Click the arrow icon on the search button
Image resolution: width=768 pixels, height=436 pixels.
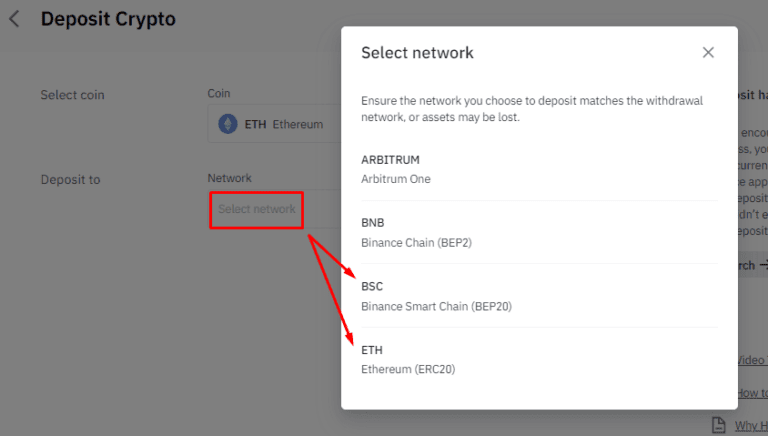764,265
